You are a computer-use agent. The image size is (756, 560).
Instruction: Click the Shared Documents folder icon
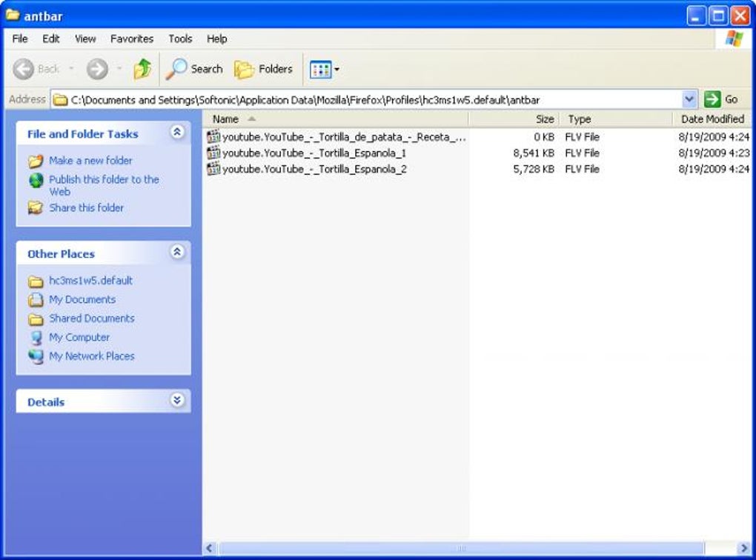click(36, 319)
